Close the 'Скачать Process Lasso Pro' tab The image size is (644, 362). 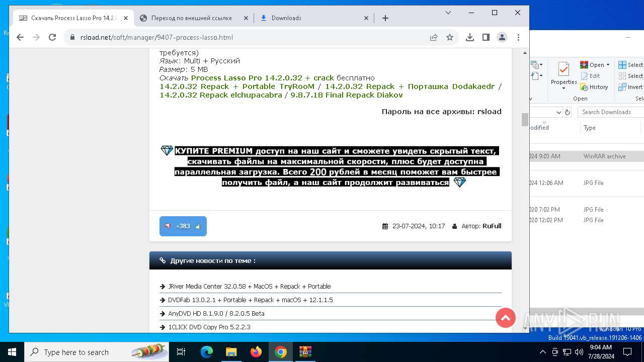[x=126, y=18]
